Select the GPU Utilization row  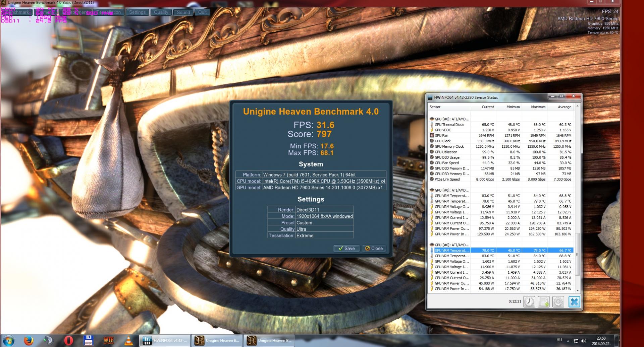coord(501,152)
